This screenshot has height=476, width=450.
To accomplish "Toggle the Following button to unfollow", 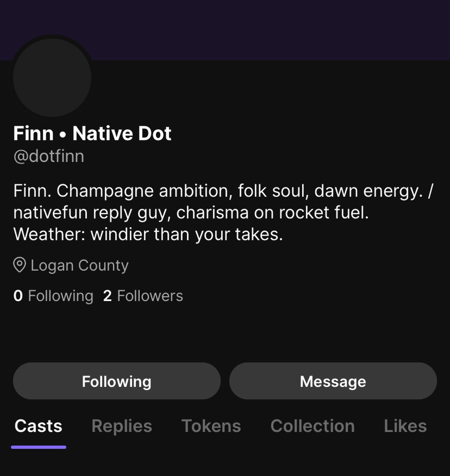I will point(117,381).
